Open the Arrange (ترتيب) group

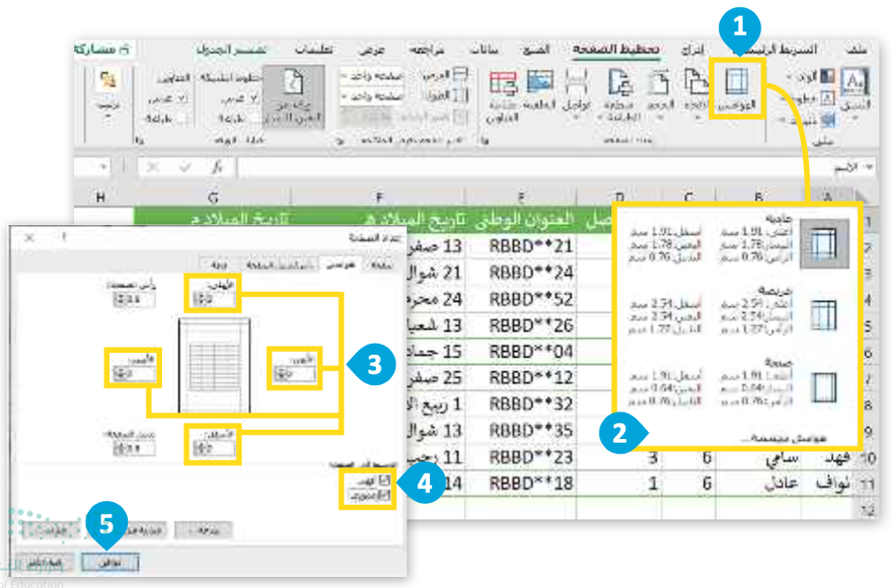[107, 92]
